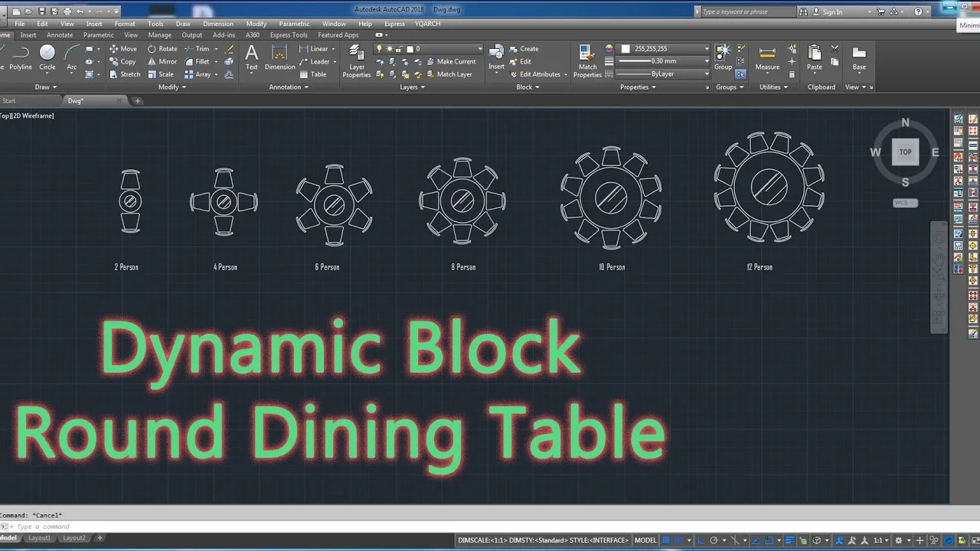This screenshot has width=980, height=551.
Task: Open Layer Properties manager
Action: [x=357, y=61]
